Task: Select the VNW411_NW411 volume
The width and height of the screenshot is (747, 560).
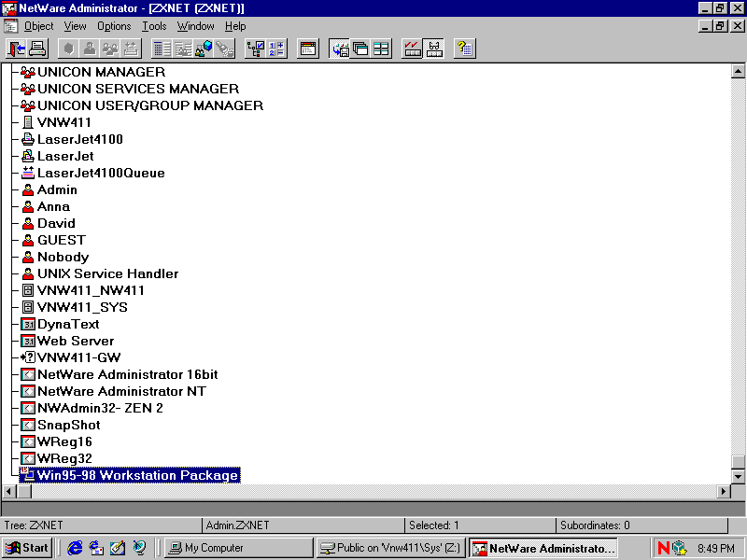Action: (x=83, y=290)
